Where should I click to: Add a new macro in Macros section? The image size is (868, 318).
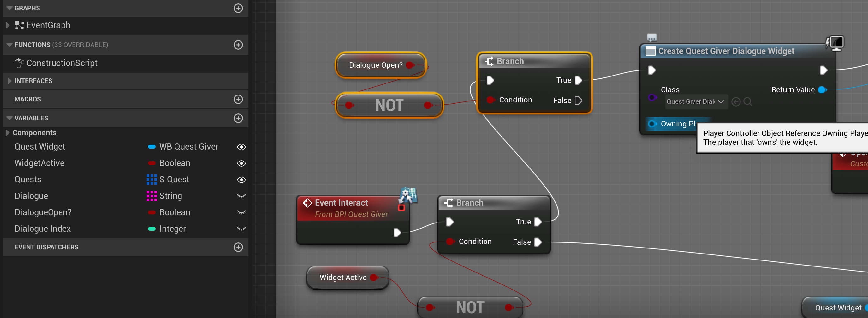pyautogui.click(x=238, y=99)
